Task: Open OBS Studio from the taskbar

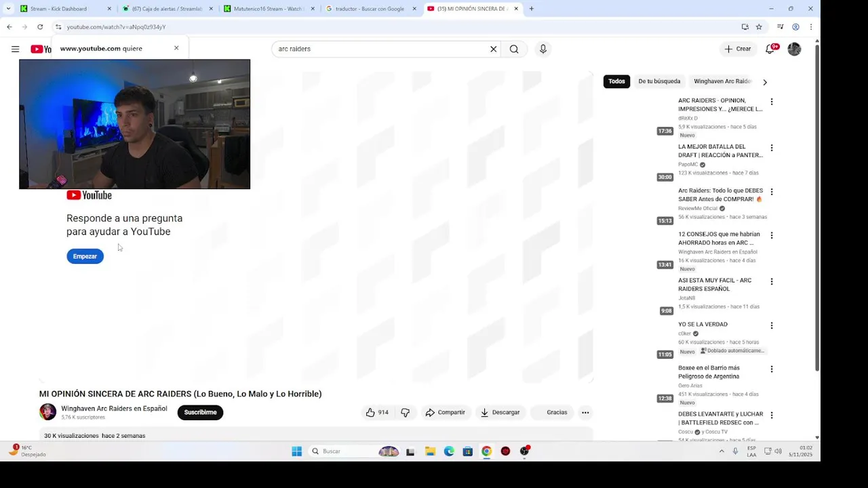Action: (x=524, y=451)
